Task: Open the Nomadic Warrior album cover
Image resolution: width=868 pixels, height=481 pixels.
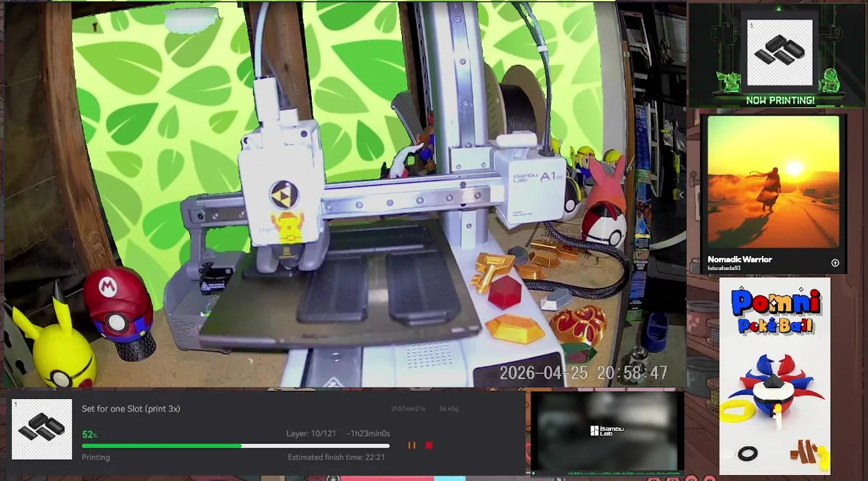Action: (x=773, y=183)
